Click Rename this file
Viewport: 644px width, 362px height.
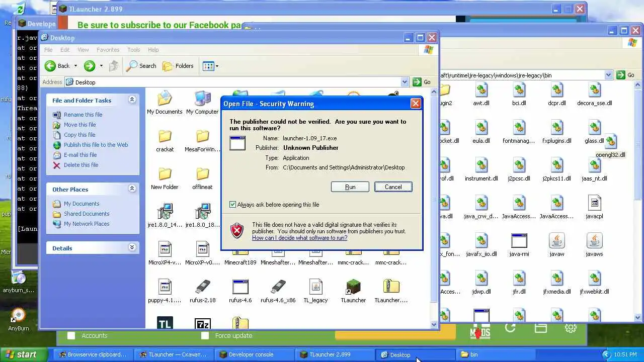point(83,115)
